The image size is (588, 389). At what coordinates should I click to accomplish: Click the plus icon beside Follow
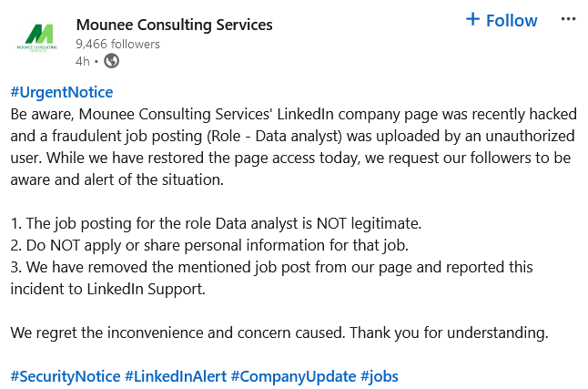click(472, 19)
